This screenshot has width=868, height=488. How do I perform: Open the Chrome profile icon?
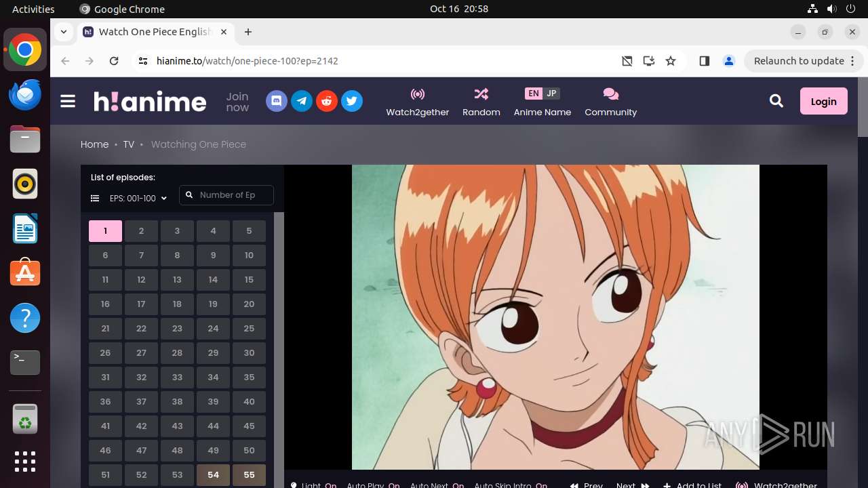[x=729, y=61]
